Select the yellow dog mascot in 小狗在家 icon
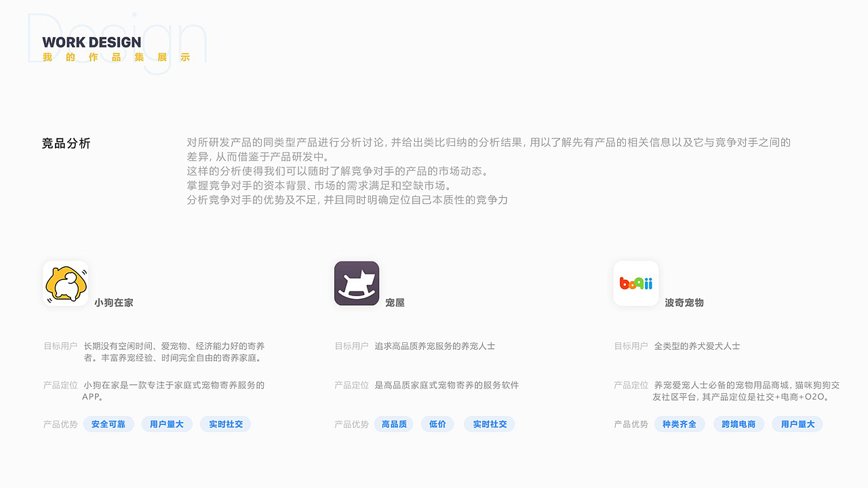Image resolution: width=868 pixels, height=488 pixels. tap(65, 283)
